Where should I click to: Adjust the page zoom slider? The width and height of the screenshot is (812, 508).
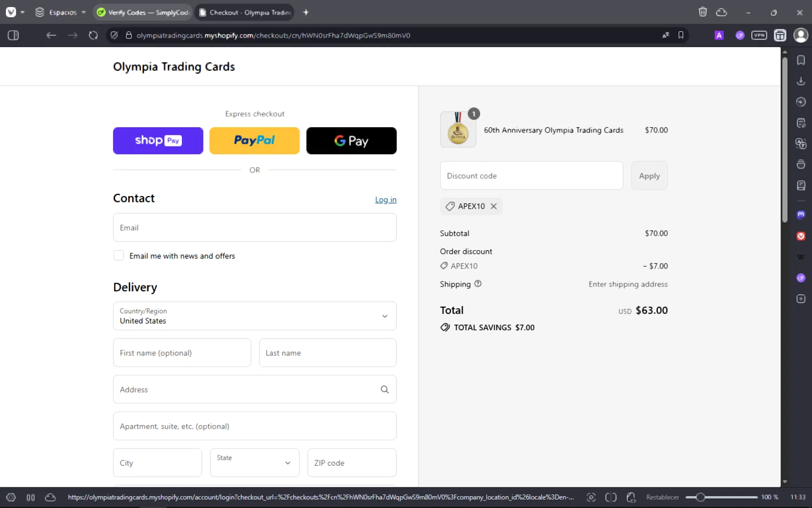(x=722, y=497)
